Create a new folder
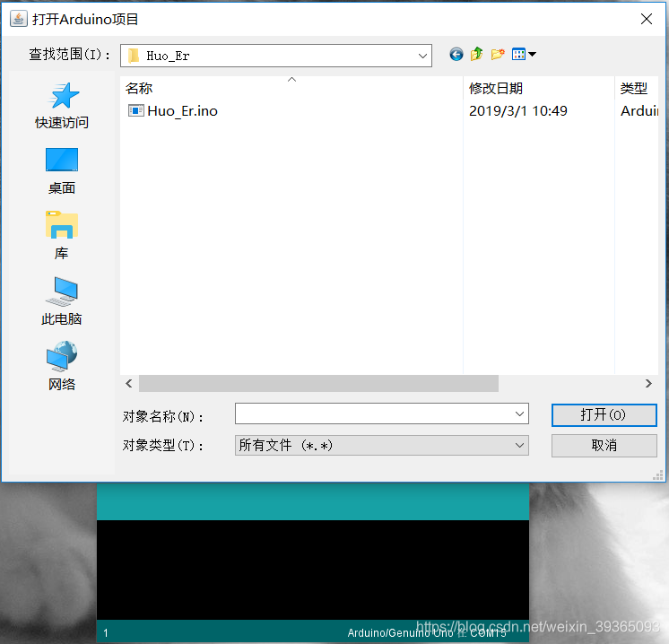This screenshot has width=669, height=644. pyautogui.click(x=498, y=54)
